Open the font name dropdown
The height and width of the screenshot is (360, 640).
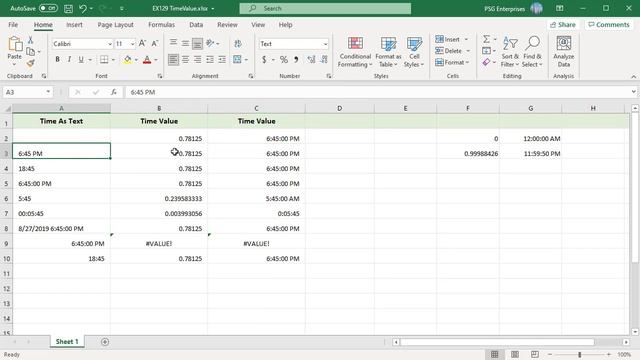(x=110, y=44)
